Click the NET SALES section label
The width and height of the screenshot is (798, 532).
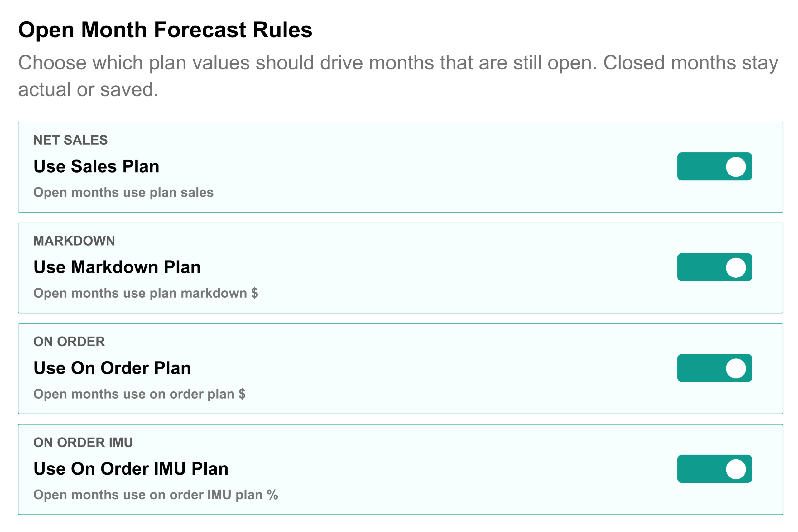tap(70, 140)
